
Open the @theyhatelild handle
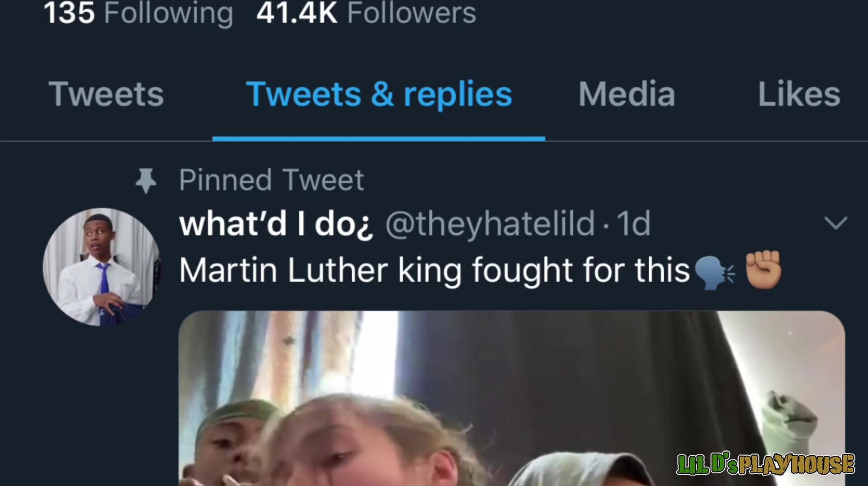pos(490,223)
